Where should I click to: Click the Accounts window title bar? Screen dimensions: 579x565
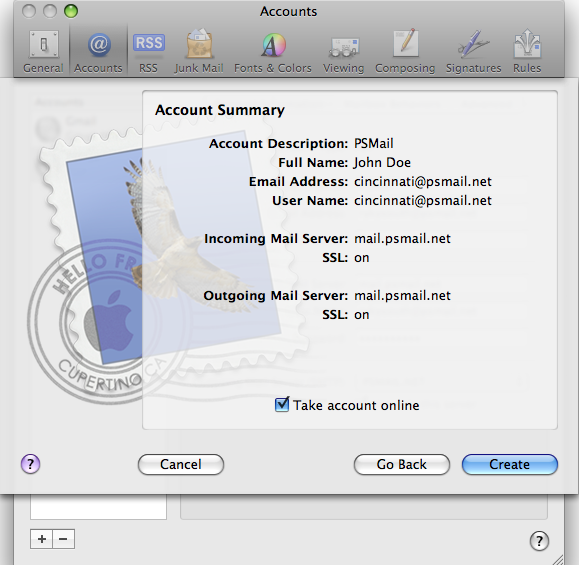(288, 11)
